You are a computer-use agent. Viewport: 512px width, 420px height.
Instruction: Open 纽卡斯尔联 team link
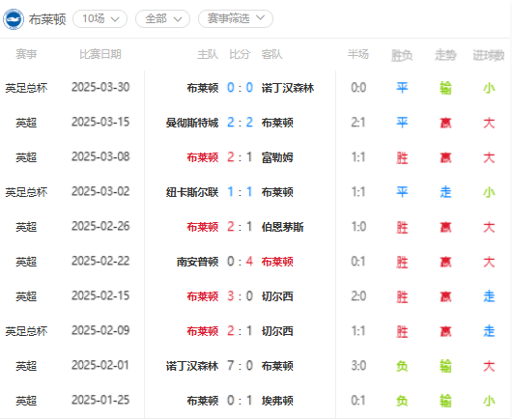tap(192, 192)
